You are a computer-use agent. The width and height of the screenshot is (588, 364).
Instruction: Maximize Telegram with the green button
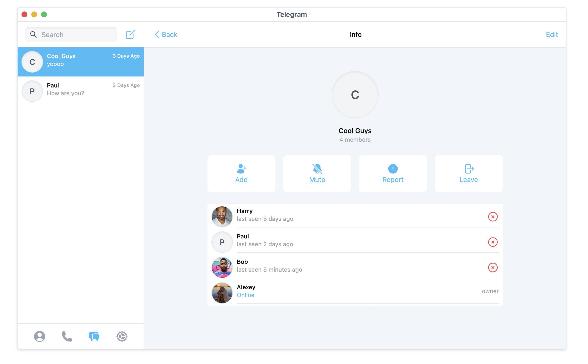tap(44, 14)
